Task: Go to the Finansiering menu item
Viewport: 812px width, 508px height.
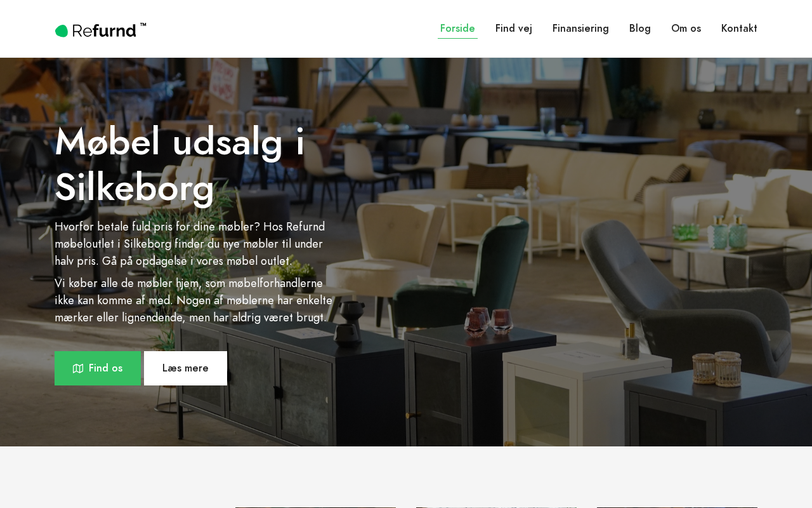Action: tap(580, 29)
